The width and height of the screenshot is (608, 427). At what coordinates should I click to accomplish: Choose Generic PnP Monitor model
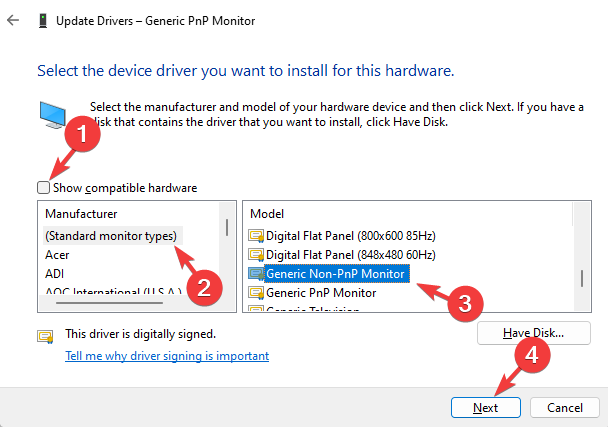click(x=321, y=293)
